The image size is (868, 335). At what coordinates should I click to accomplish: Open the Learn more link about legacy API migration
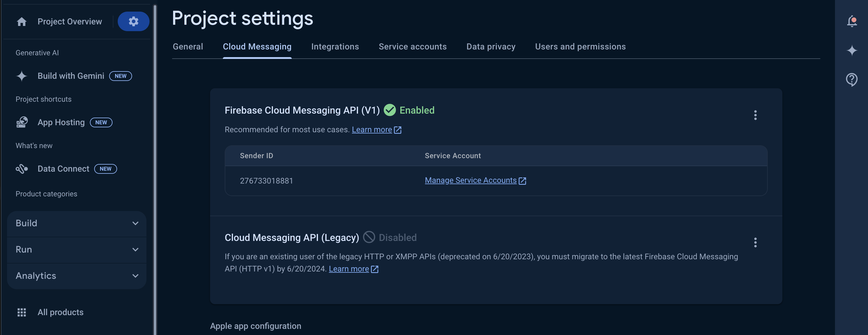coord(349,268)
